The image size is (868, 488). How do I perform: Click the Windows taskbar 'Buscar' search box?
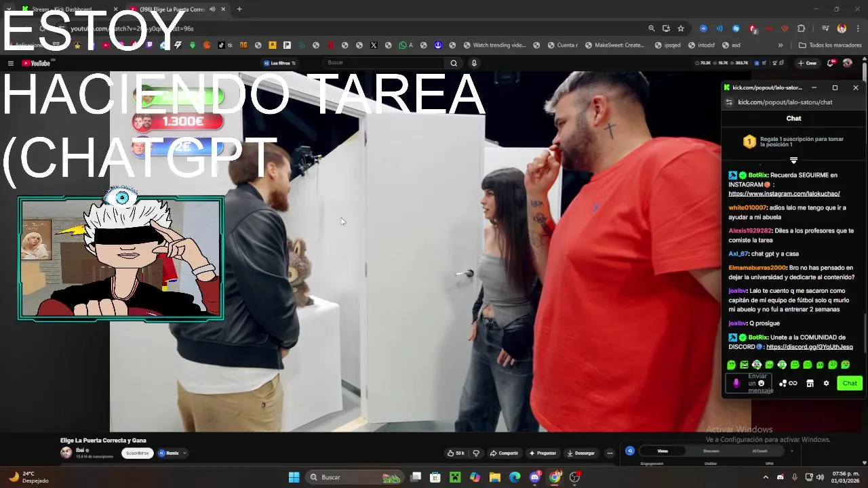pos(356,477)
